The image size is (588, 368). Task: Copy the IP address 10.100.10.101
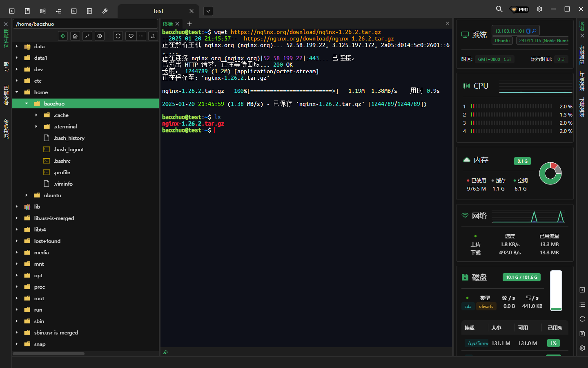tap(528, 31)
